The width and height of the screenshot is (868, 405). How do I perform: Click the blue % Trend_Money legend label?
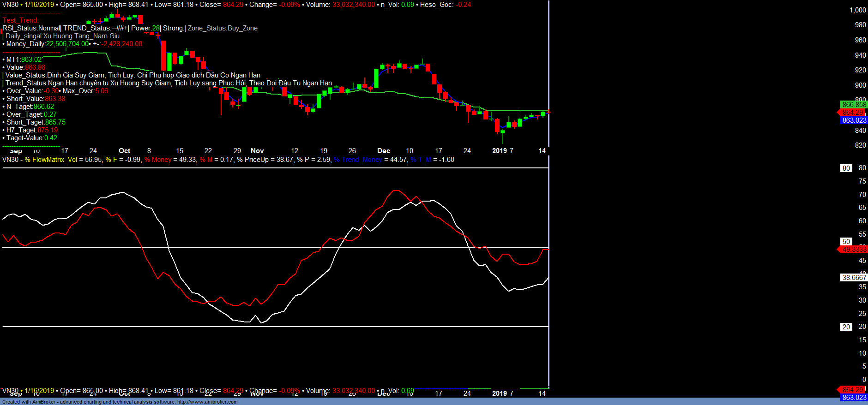click(358, 160)
